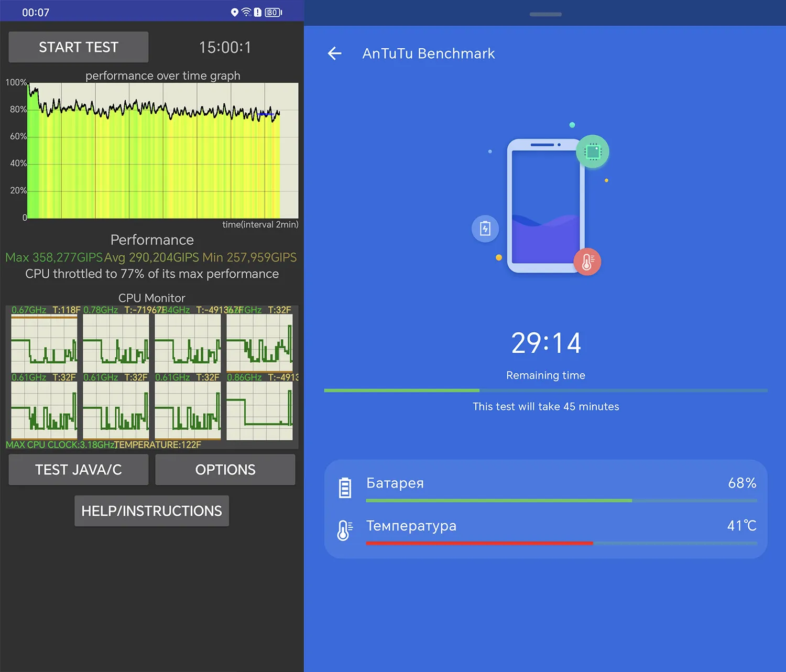Tap the TEST JAVA/C button
786x672 pixels.
79,470
